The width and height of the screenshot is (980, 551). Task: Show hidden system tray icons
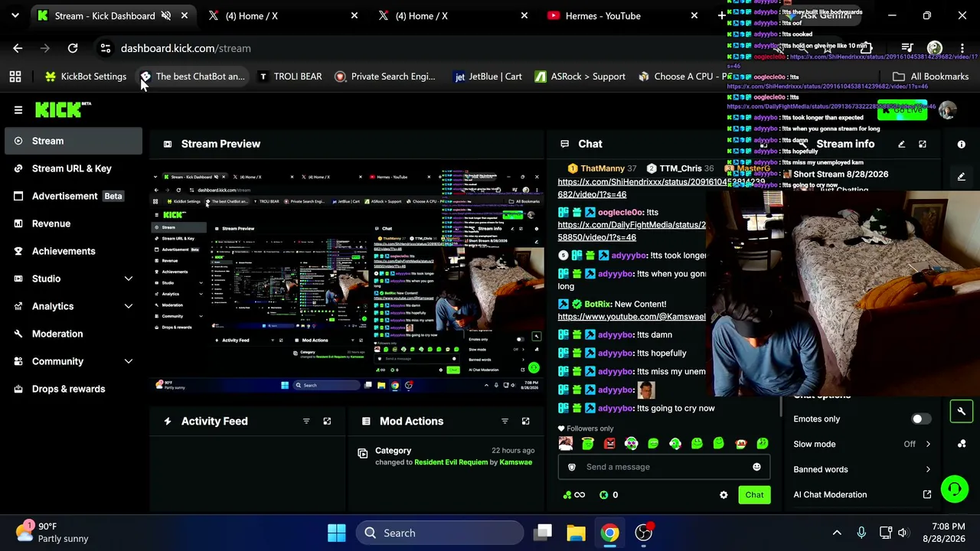coord(837,533)
